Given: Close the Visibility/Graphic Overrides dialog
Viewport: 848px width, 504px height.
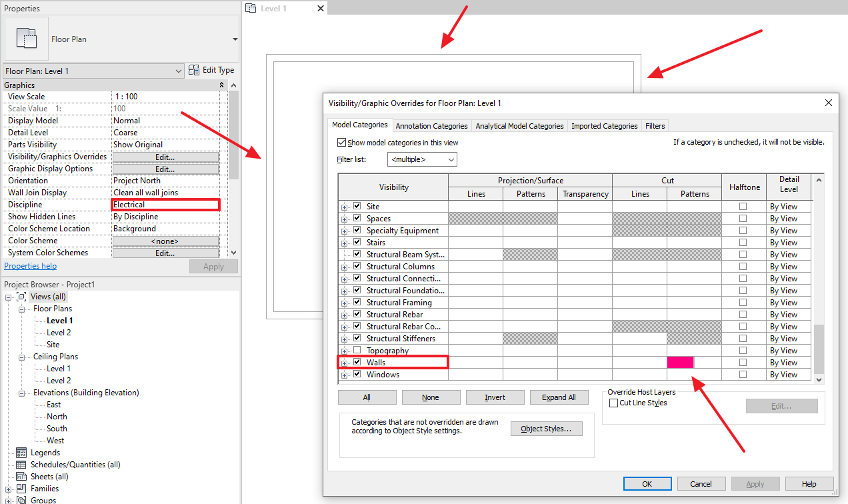Looking at the screenshot, I should pyautogui.click(x=829, y=103).
